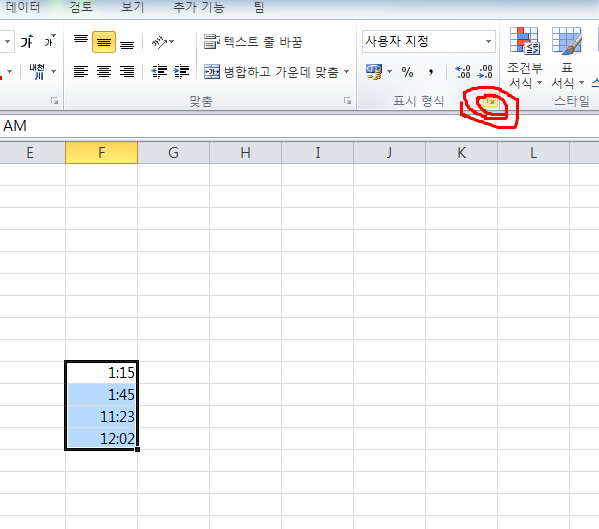Apply percent style
Screen dimensions: 599x529
(x=407, y=71)
